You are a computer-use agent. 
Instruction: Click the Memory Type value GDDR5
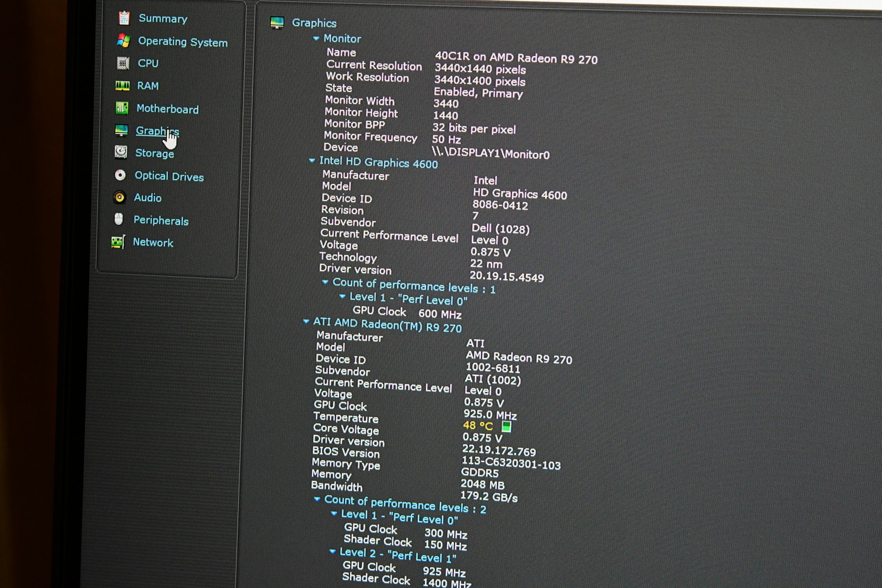(480, 472)
